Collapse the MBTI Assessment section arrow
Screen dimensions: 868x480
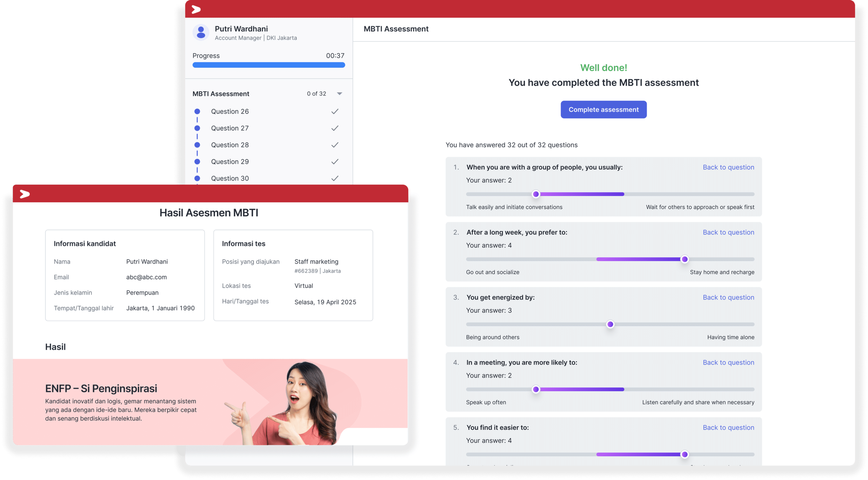coord(339,94)
